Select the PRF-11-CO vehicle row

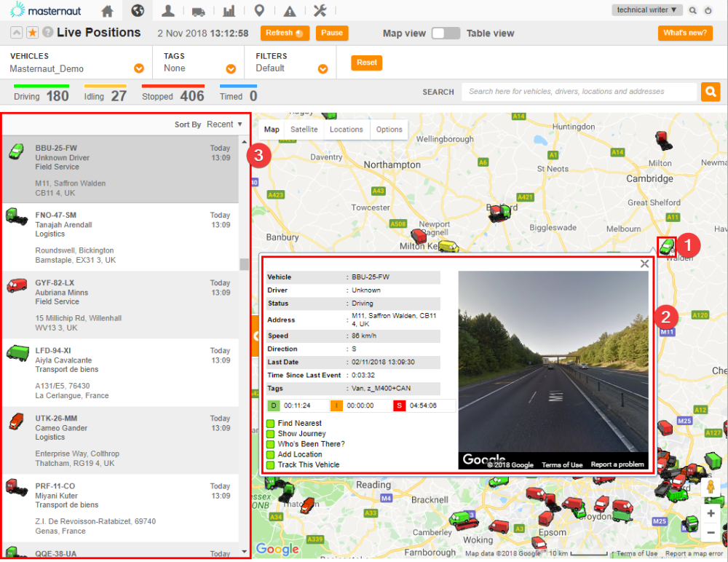pos(121,508)
